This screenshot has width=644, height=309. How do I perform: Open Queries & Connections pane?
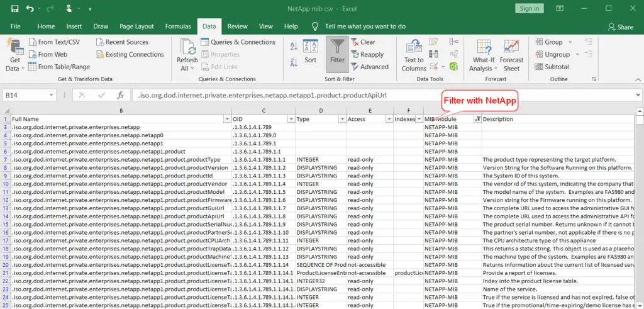pos(238,42)
